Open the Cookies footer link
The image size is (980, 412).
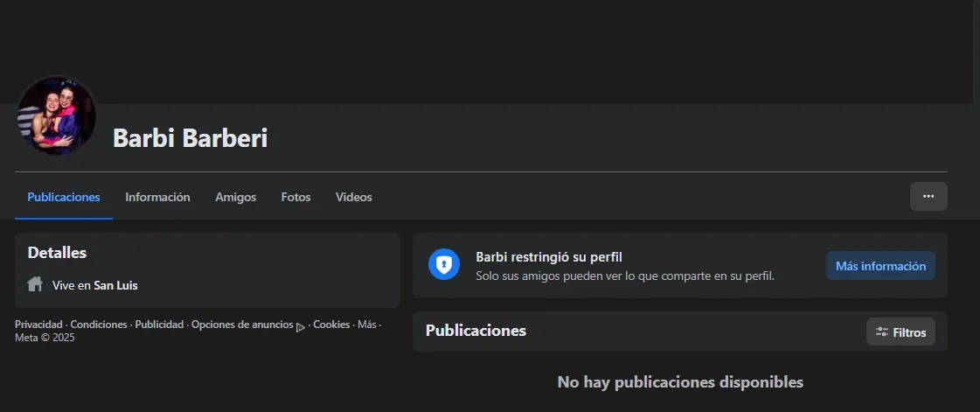[x=331, y=325]
